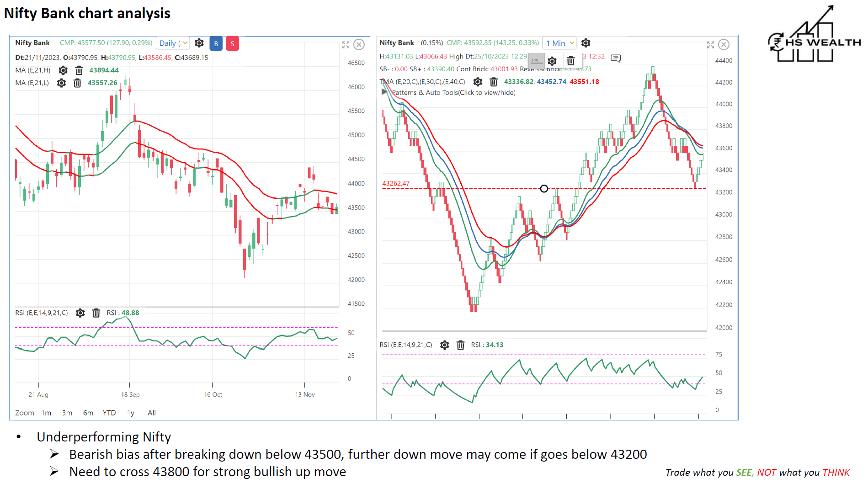Set zoom range to 1y

point(131,413)
